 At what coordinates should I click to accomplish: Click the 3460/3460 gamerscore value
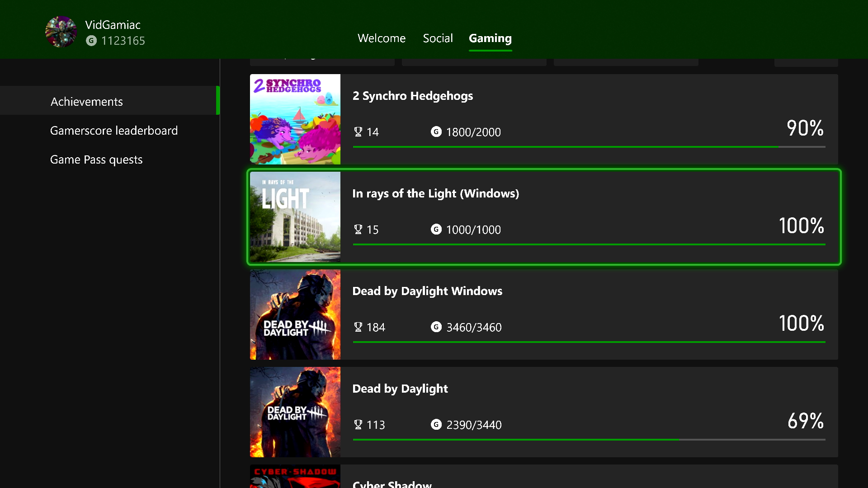pos(474,327)
